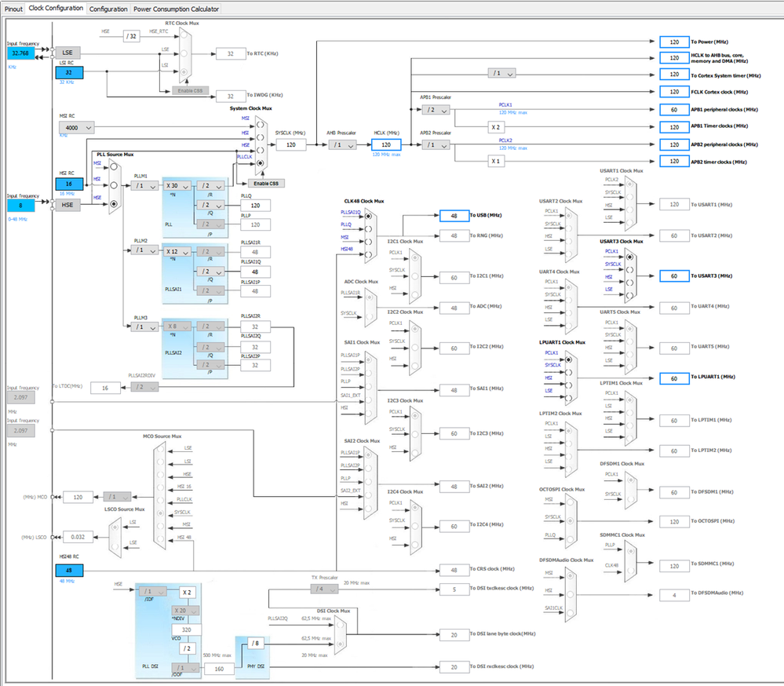The width and height of the screenshot is (784, 686).
Task: Click Enable CSS under RTC Clock Mux
Action: pos(190,90)
